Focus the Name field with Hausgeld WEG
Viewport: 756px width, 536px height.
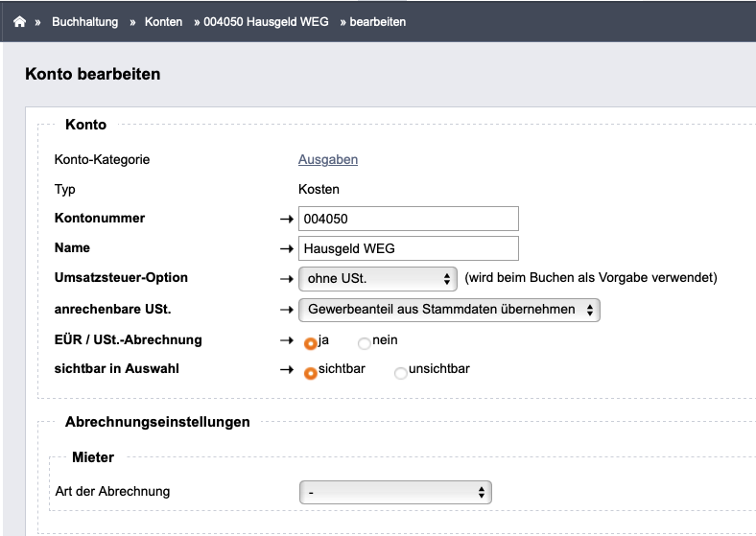tap(409, 248)
